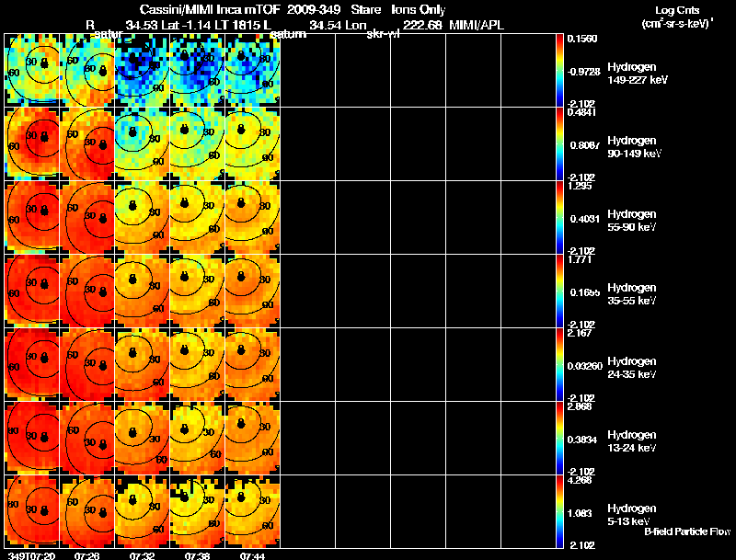This screenshot has height=560, width=736.
Task: Open the 5-13 keV panel at 07:32
Action: point(143,512)
